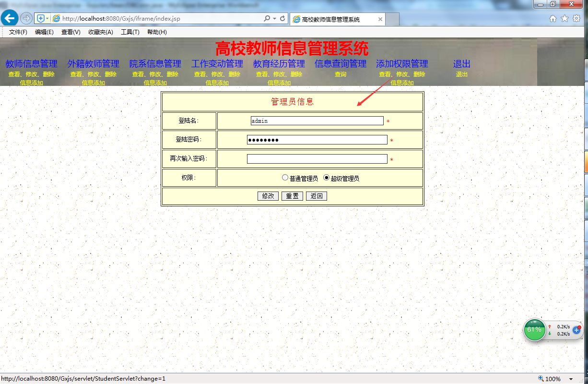Click 信息添加 under 教育经历管理
Screen dimensions: 588x384
click(x=279, y=83)
